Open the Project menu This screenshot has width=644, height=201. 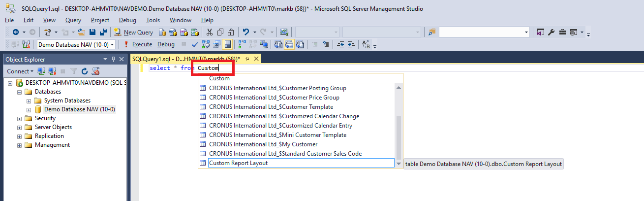(100, 20)
